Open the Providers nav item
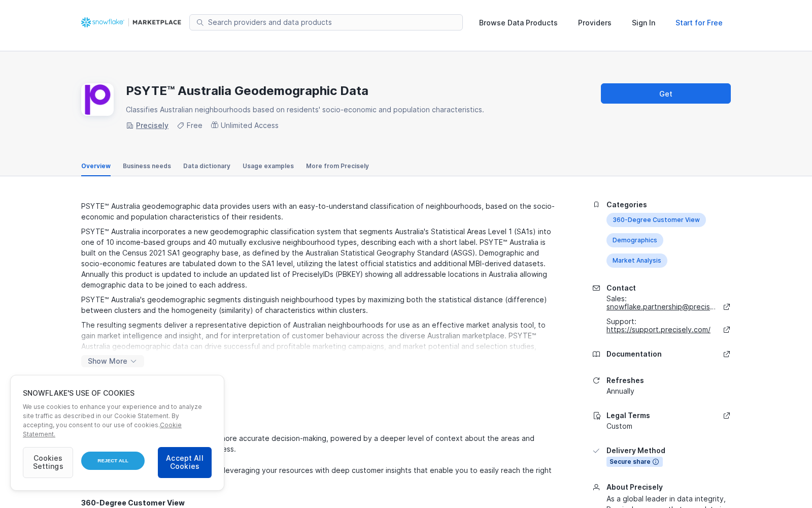This screenshot has width=812, height=508. click(x=595, y=23)
